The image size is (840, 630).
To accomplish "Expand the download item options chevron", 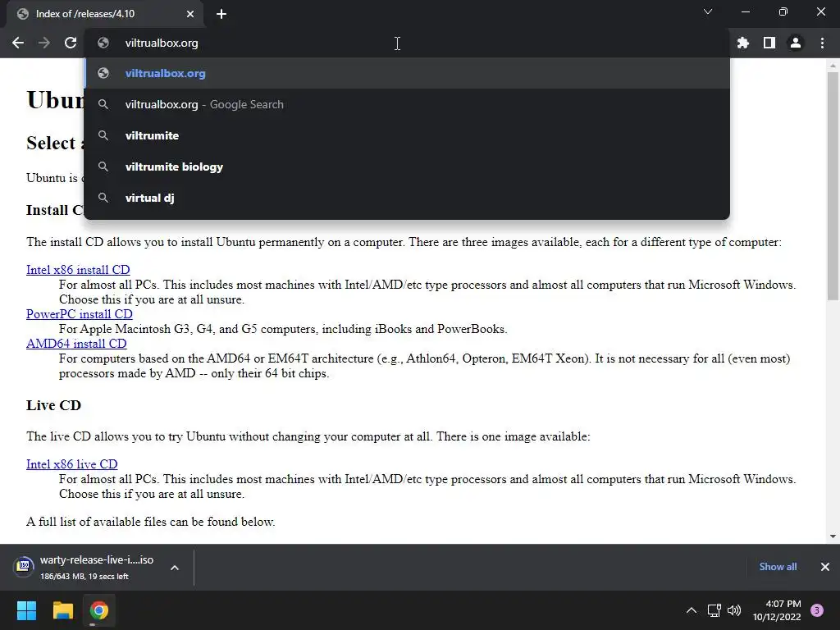I will tap(175, 568).
